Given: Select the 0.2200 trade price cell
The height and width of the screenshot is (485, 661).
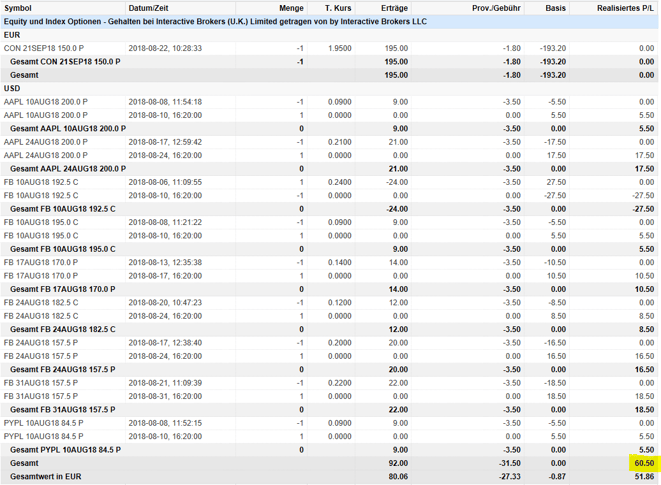Looking at the screenshot, I should tap(340, 383).
